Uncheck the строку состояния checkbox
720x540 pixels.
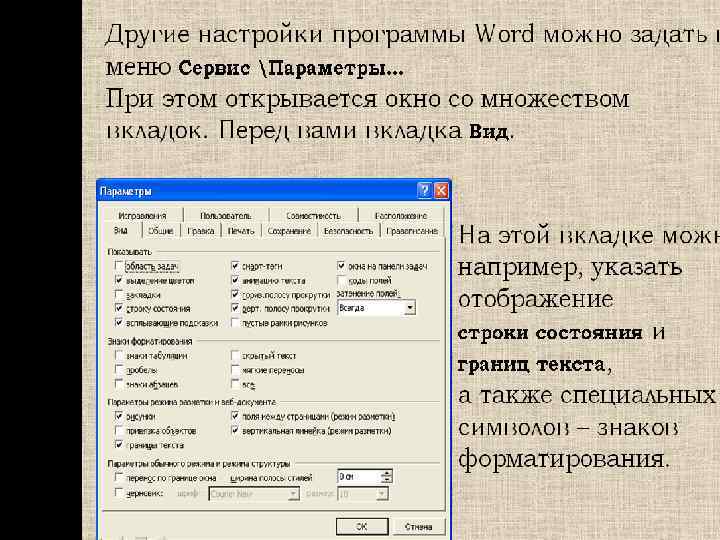click(119, 309)
